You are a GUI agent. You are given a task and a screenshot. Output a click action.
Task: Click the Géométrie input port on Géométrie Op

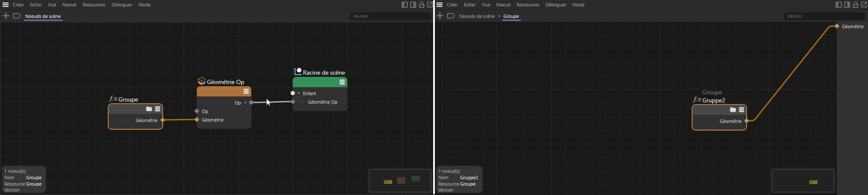197,120
